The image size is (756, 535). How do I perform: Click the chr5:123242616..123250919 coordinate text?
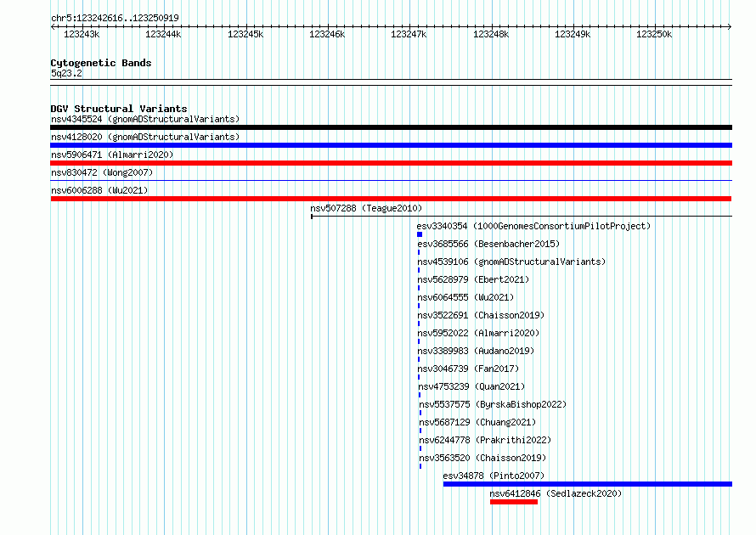pyautogui.click(x=115, y=19)
